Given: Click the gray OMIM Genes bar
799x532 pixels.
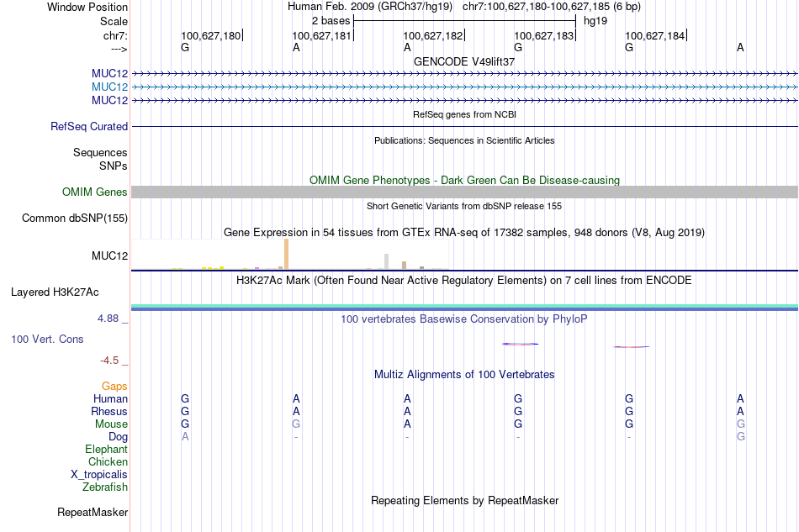Looking at the screenshot, I should (464, 192).
